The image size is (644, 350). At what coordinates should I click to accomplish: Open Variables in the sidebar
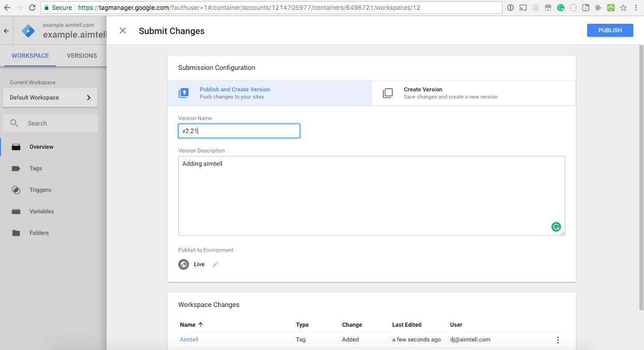pyautogui.click(x=41, y=212)
